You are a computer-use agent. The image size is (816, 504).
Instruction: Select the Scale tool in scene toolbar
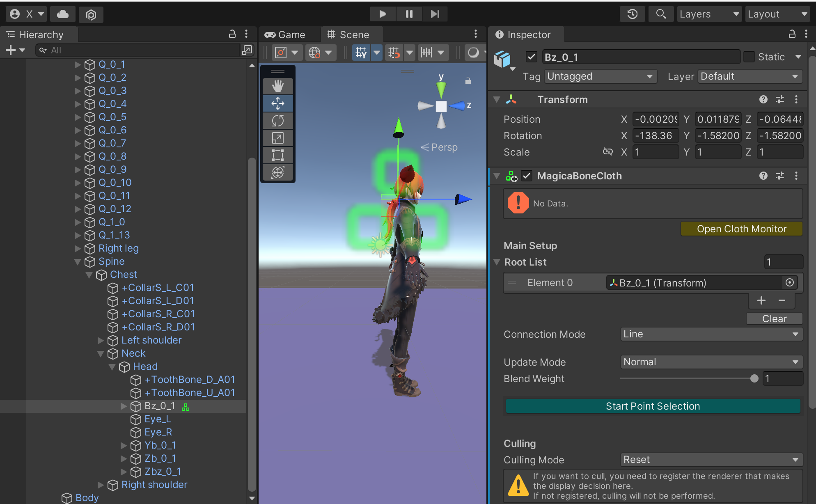point(278,138)
